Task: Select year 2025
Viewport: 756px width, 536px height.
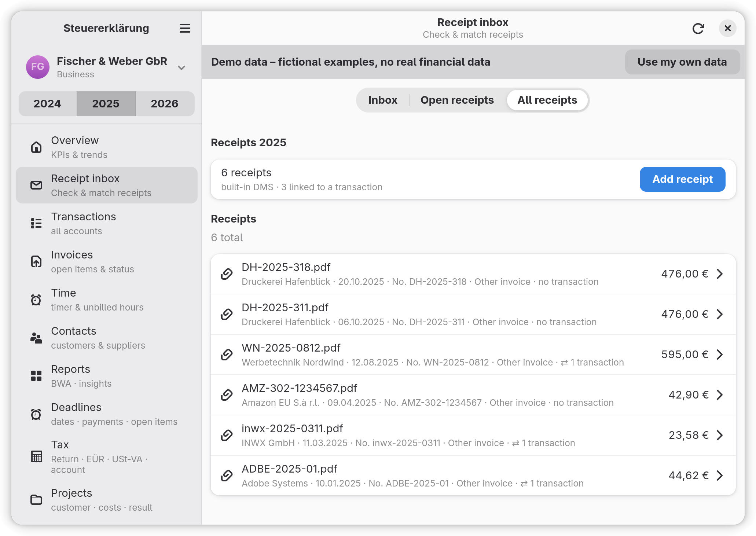Action: tap(106, 104)
